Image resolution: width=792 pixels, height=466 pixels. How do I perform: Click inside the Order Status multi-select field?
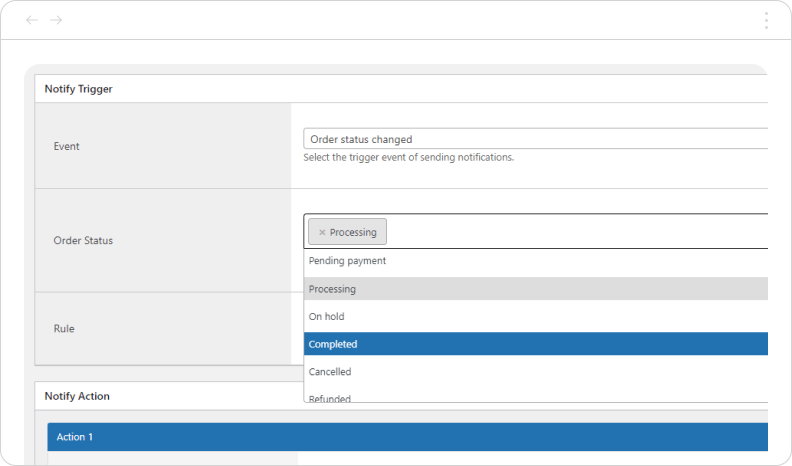(x=570, y=232)
